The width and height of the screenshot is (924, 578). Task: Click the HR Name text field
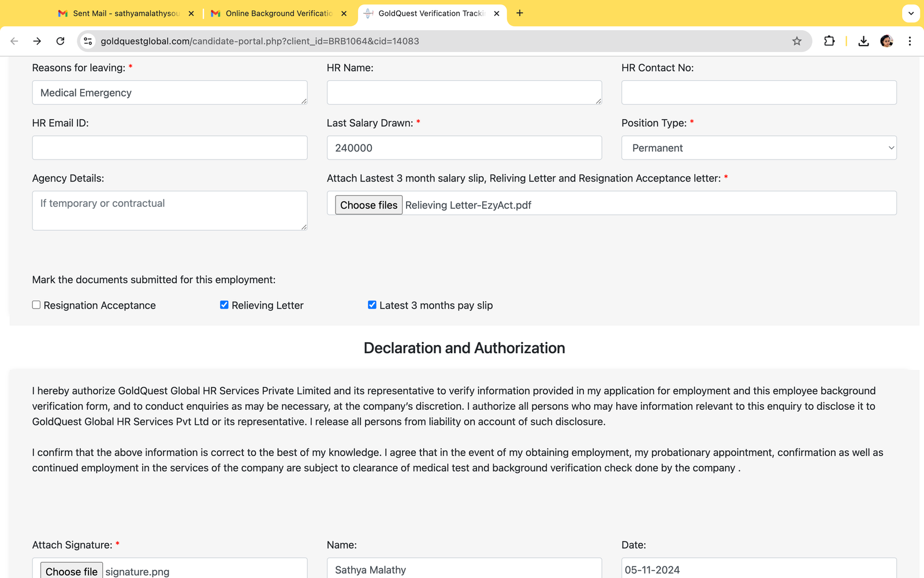click(x=464, y=92)
